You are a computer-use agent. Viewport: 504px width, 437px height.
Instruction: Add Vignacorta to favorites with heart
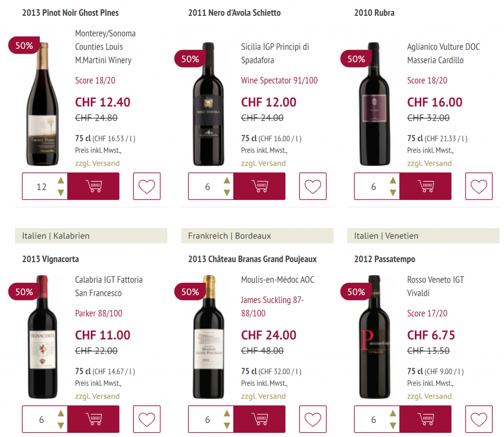(x=147, y=419)
